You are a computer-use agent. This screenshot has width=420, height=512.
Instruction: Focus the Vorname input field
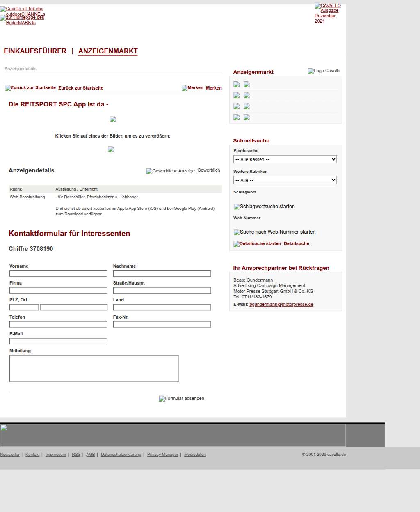(58, 273)
